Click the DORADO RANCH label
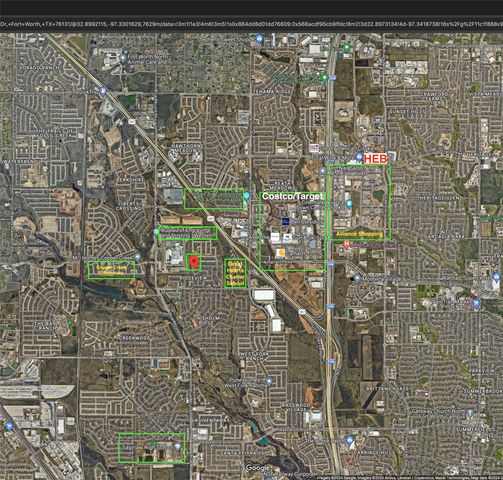Image resolution: width=503 pixels, height=480 pixels. pos(39,67)
